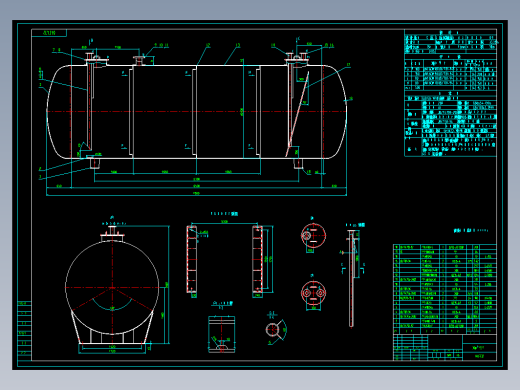Click the small rectangular saddle detail view
520x390 pixels.
222,334
